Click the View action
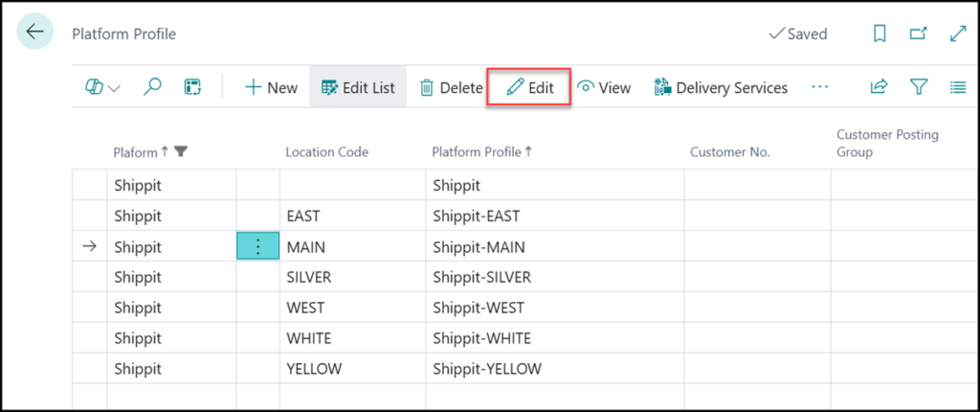 (x=604, y=87)
